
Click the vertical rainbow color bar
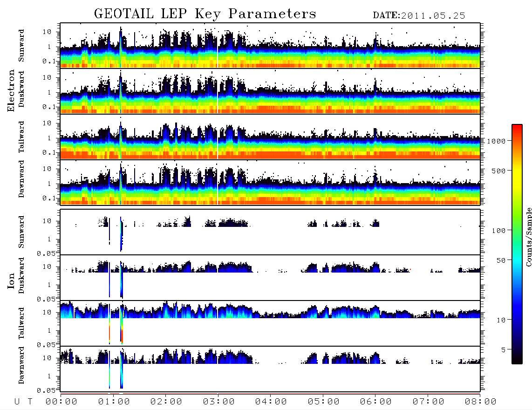(x=517, y=244)
